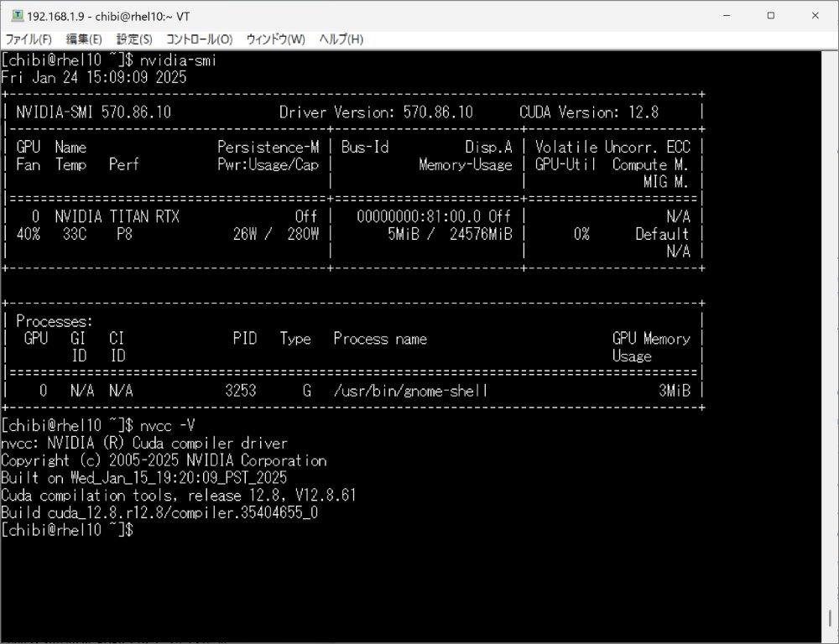Click the process PID 3253

[241, 390]
